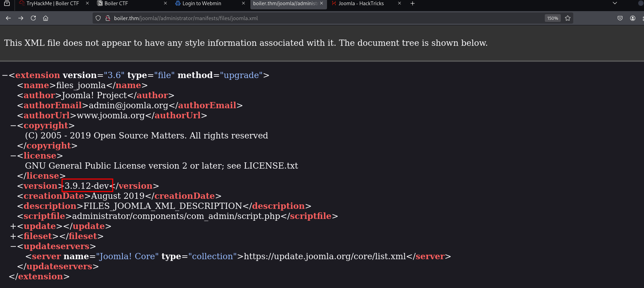The width and height of the screenshot is (644, 288).
Task: Bookmark this page with the star icon
Action: [x=568, y=18]
